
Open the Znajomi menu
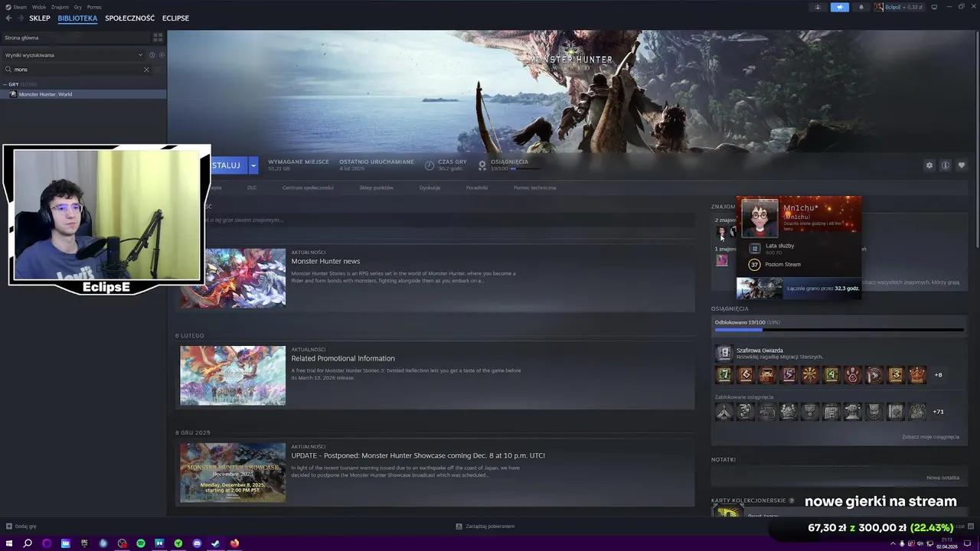(x=60, y=7)
